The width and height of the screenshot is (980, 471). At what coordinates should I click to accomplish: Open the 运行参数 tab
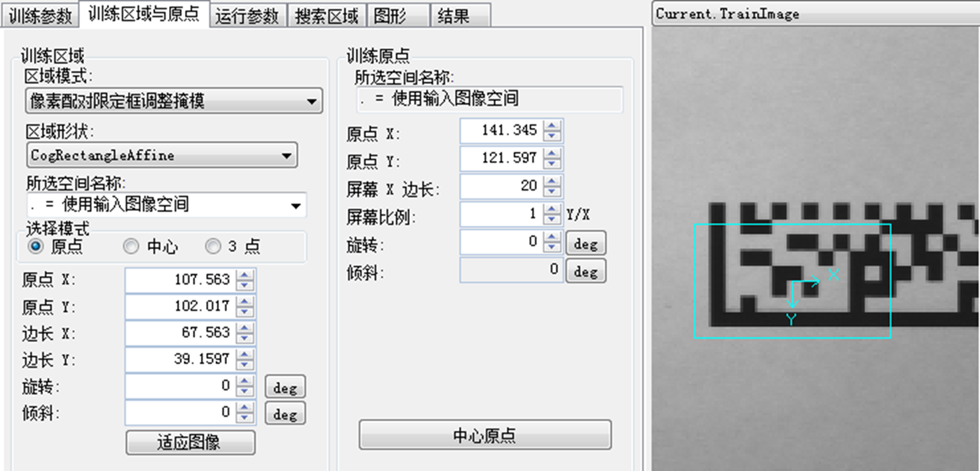click(x=247, y=15)
